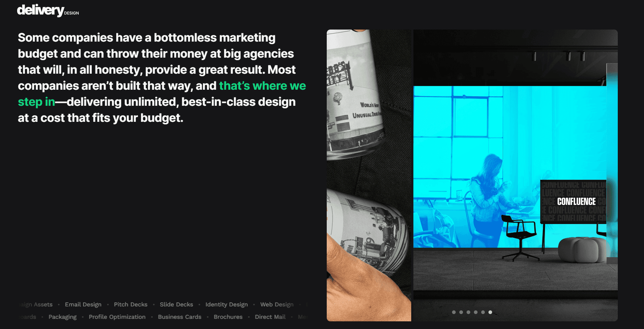Click the active sixth carousel dot
Viewport: 644px width, 329px height.
click(x=490, y=312)
